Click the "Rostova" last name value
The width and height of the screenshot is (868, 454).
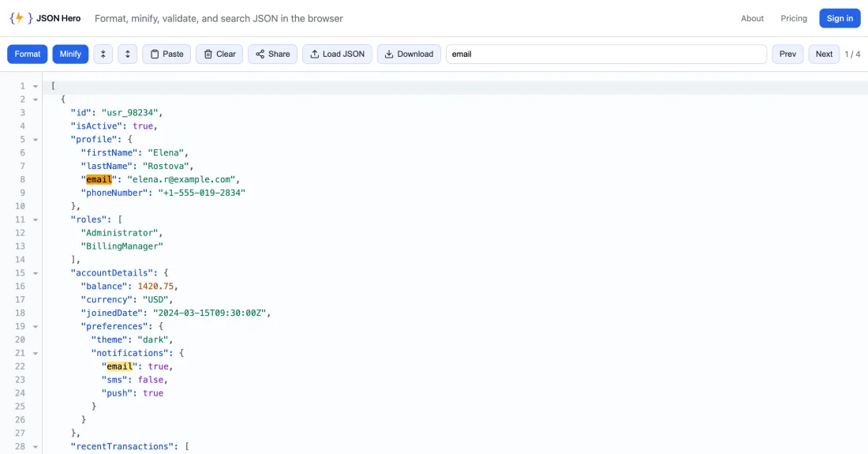(166, 166)
